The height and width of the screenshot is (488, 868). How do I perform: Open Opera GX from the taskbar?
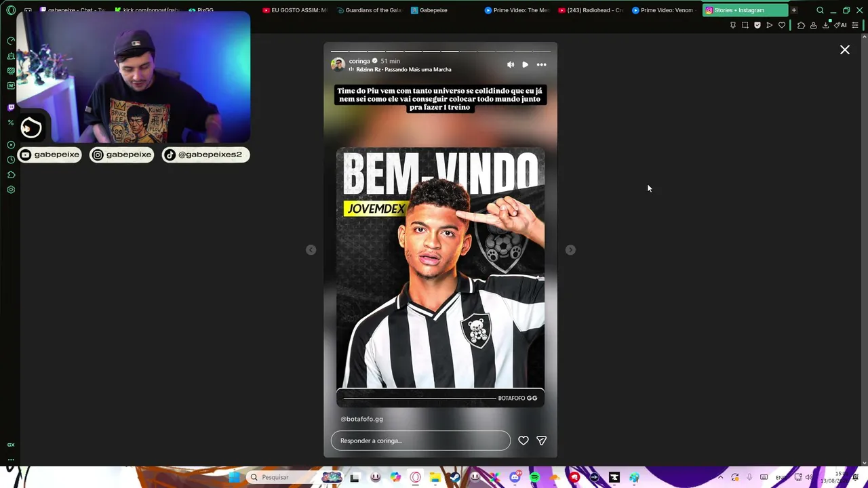(x=415, y=477)
